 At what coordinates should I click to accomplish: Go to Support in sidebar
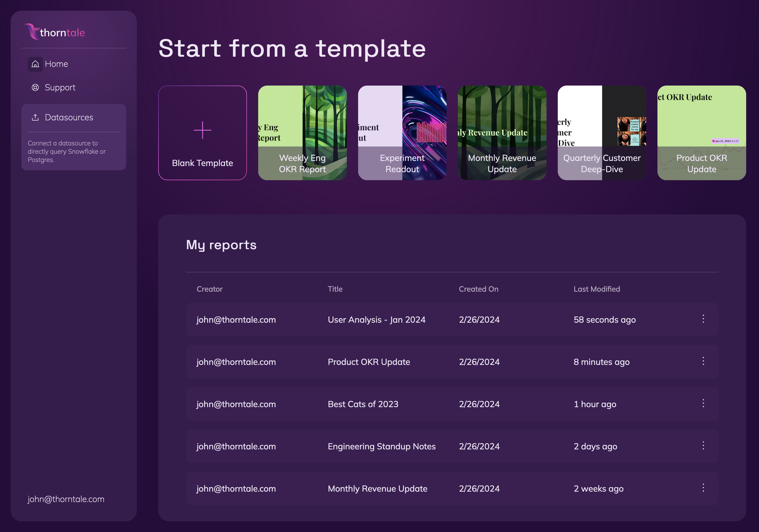60,88
